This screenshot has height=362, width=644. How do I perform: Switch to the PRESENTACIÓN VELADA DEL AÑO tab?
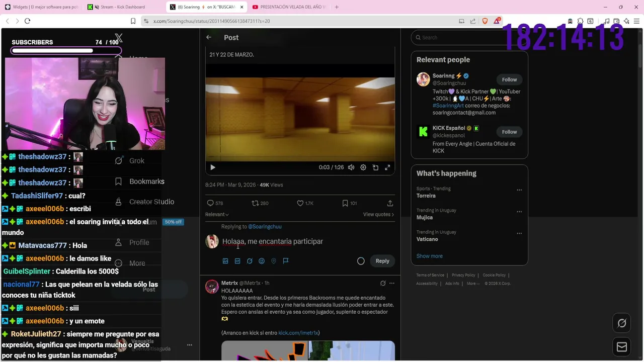tap(289, 7)
